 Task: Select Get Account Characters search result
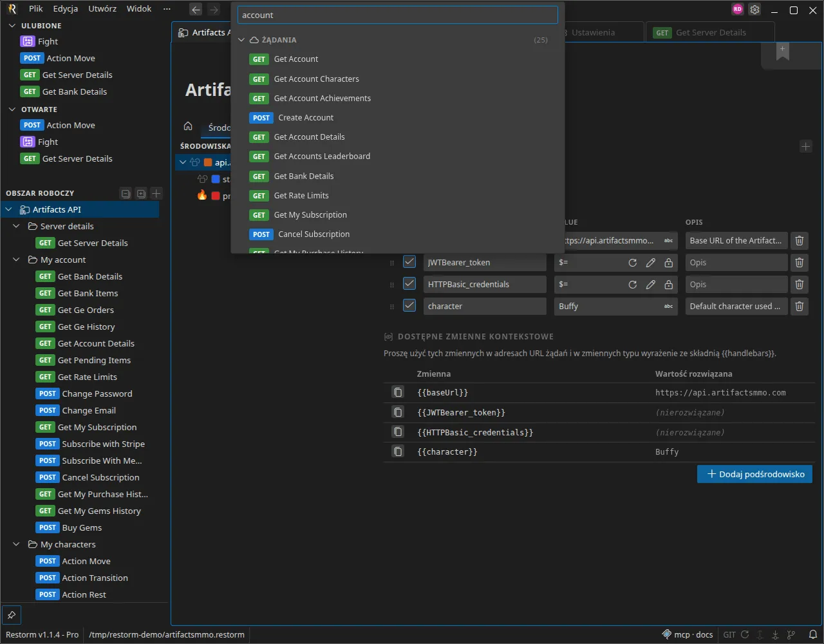(x=397, y=79)
